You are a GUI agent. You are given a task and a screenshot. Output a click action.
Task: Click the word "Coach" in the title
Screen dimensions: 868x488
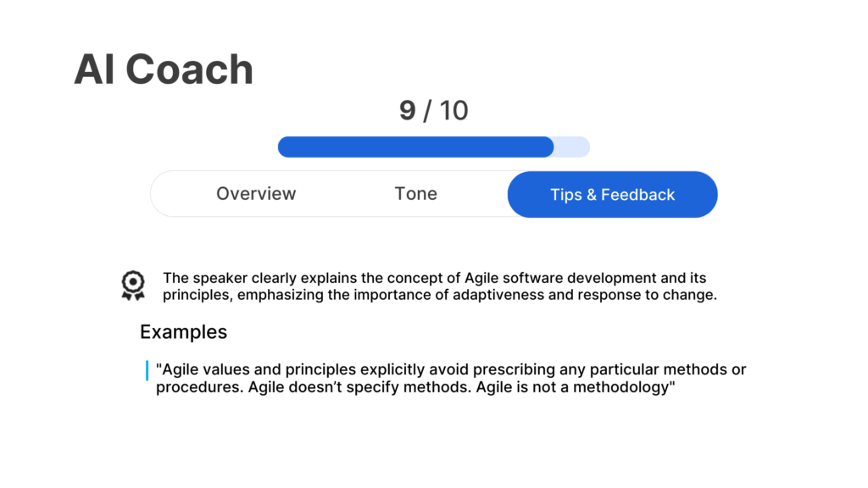coord(189,69)
